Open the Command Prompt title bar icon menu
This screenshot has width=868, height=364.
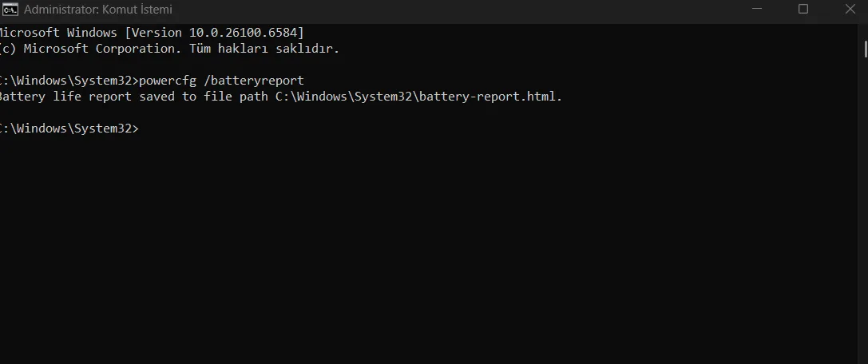click(x=10, y=10)
